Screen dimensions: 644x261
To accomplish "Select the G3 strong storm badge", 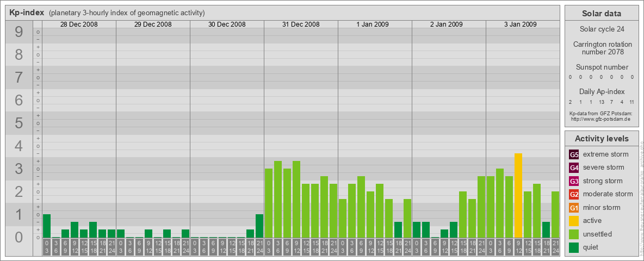I will 574,181.
